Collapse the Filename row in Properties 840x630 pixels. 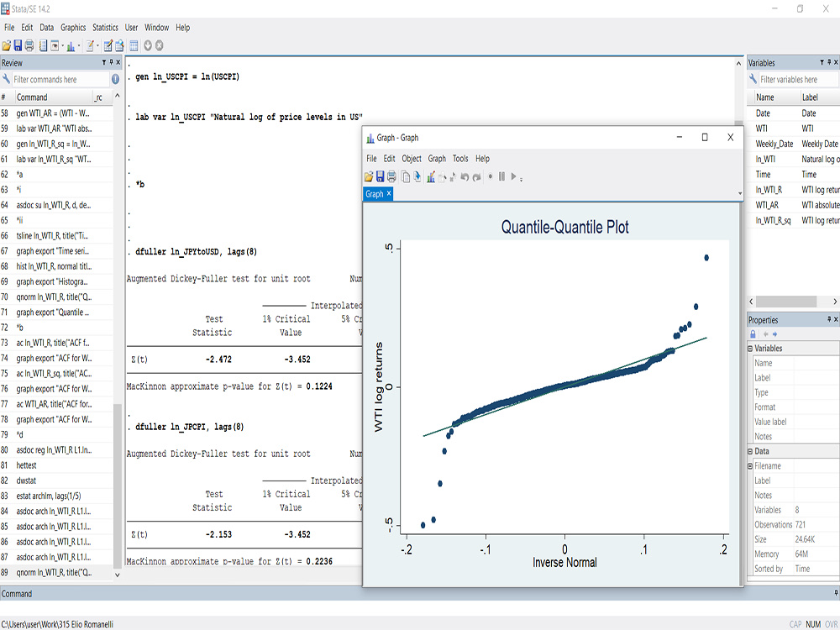click(750, 466)
